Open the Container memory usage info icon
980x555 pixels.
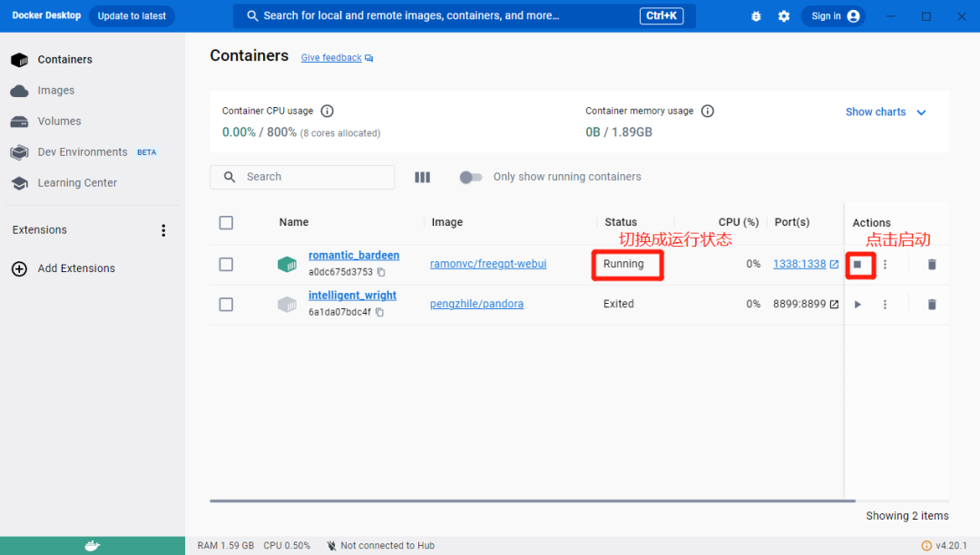[x=708, y=112]
